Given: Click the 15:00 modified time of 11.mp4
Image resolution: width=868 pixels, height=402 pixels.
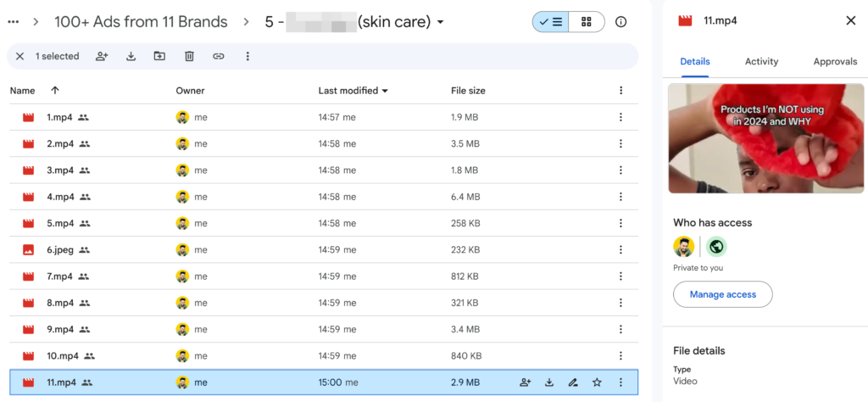Looking at the screenshot, I should pos(330,382).
